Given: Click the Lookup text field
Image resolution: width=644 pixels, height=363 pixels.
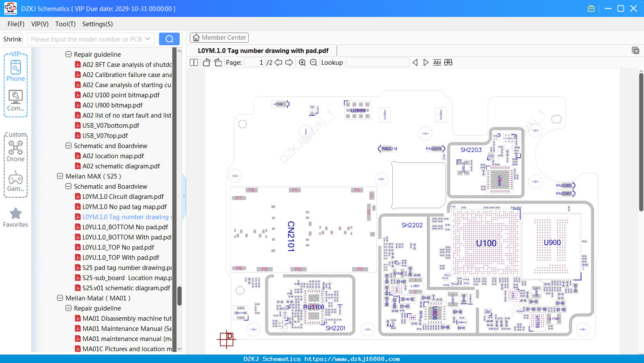Looking at the screenshot, I should (378, 63).
